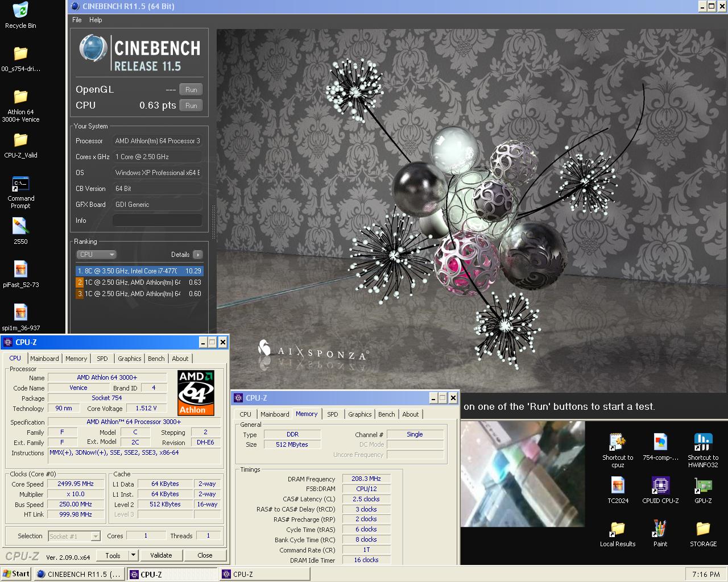The height and width of the screenshot is (582, 728).
Task: Click the Close button in CPU-Z
Action: pyautogui.click(x=205, y=555)
